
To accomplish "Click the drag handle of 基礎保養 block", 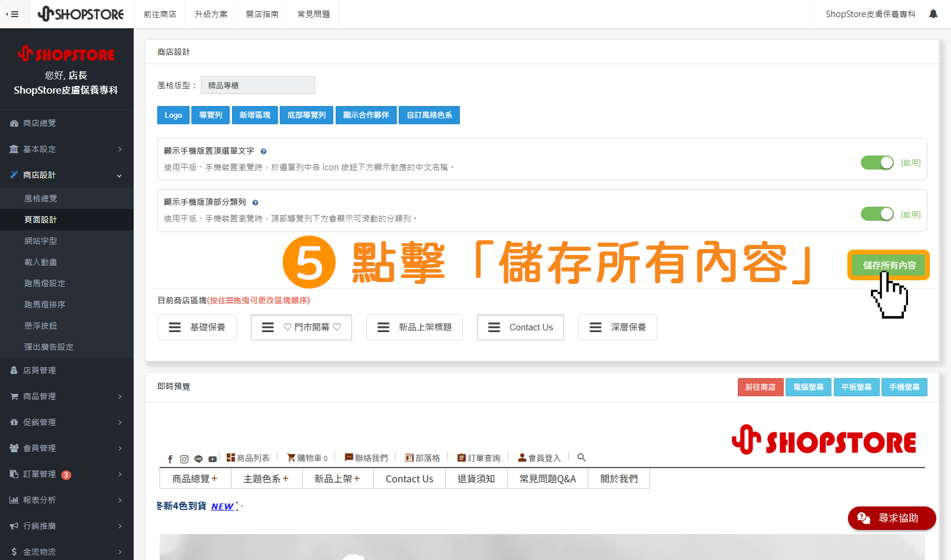I will (x=175, y=327).
